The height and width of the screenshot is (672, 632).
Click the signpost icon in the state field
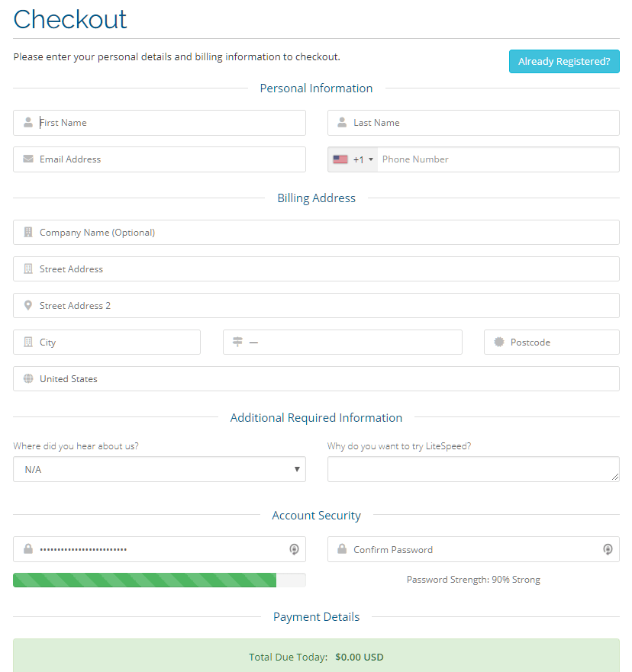click(237, 342)
